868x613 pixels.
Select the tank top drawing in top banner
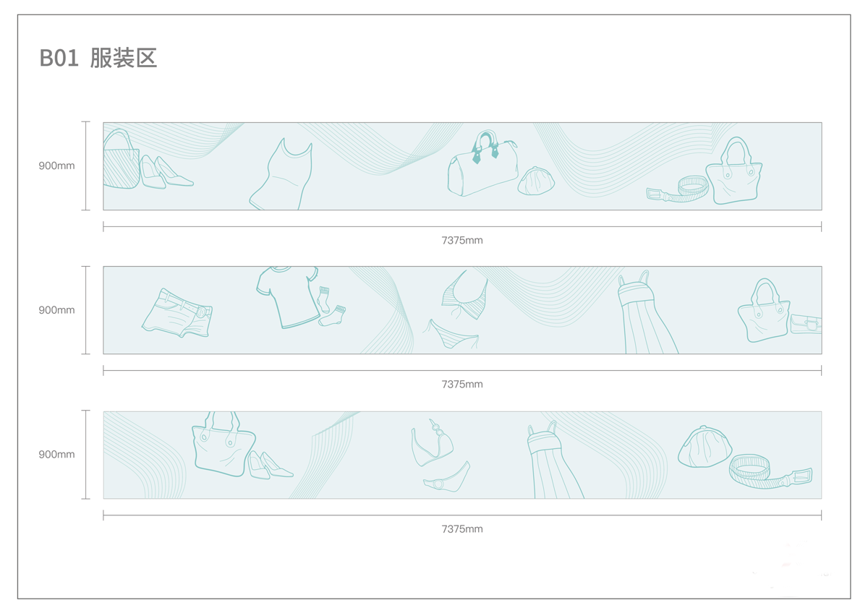point(281,174)
